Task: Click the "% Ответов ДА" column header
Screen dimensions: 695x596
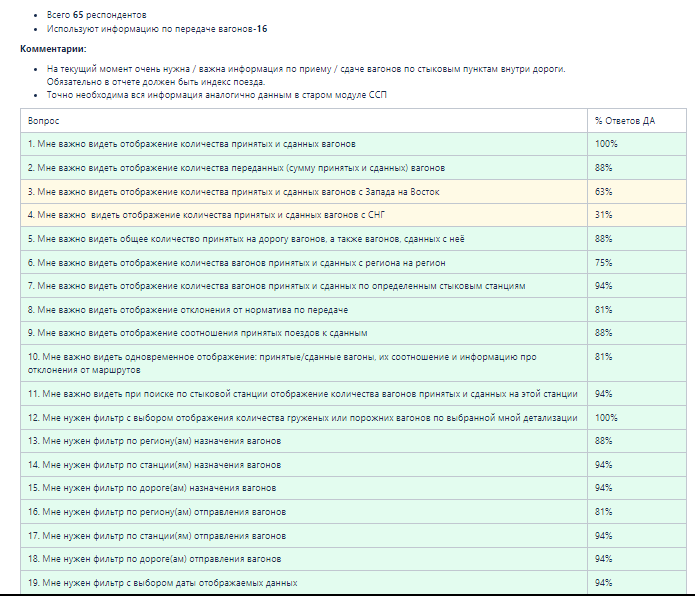Action: pyautogui.click(x=624, y=120)
